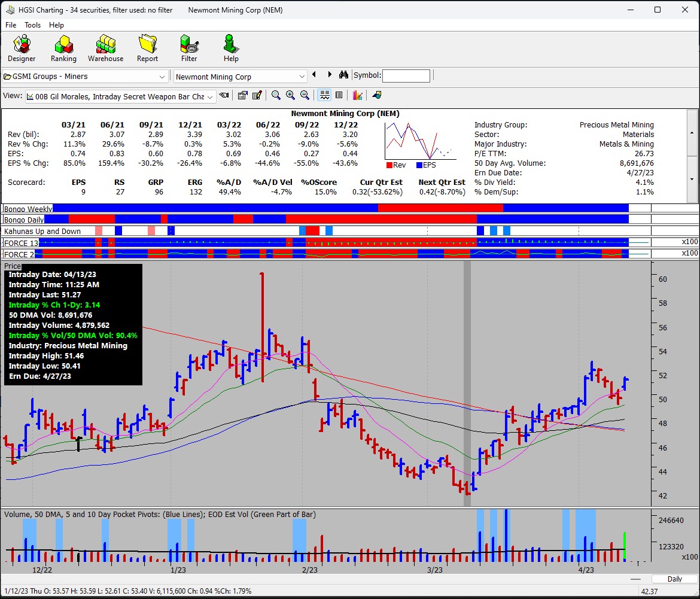Open the Daily timeframe selector
This screenshot has height=599, width=700.
coord(674,579)
